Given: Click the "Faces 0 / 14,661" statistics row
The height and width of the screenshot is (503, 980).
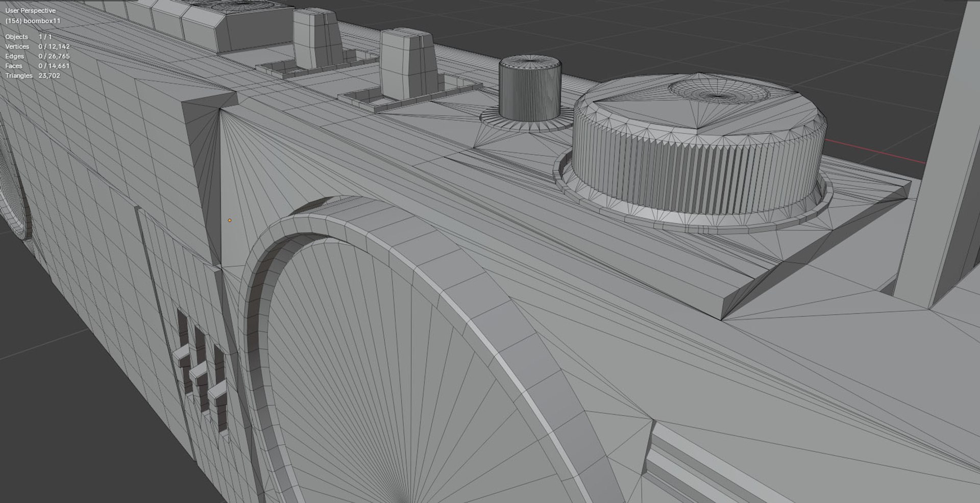Looking at the screenshot, I should tap(37, 66).
